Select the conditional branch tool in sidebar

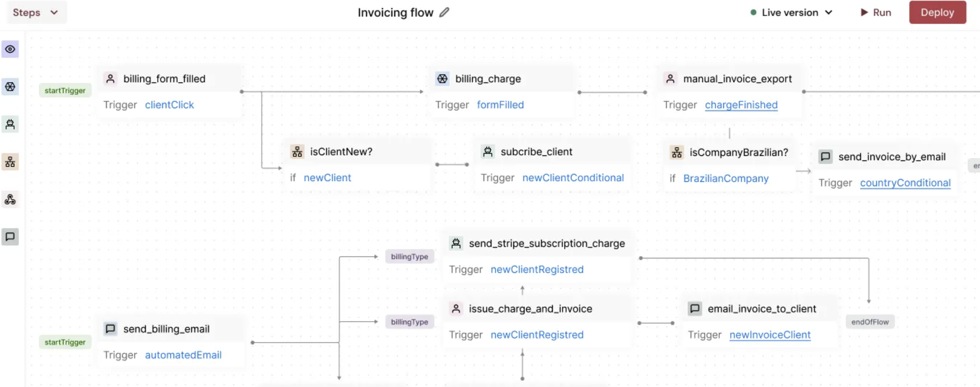point(10,162)
